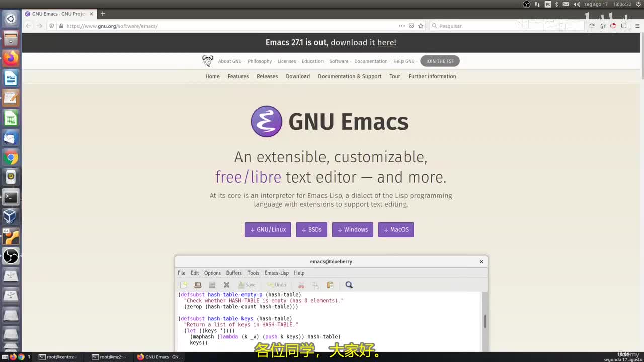Click the browser page vertical scrollbar
Viewport: 644px width, 362px height.
coord(642,55)
